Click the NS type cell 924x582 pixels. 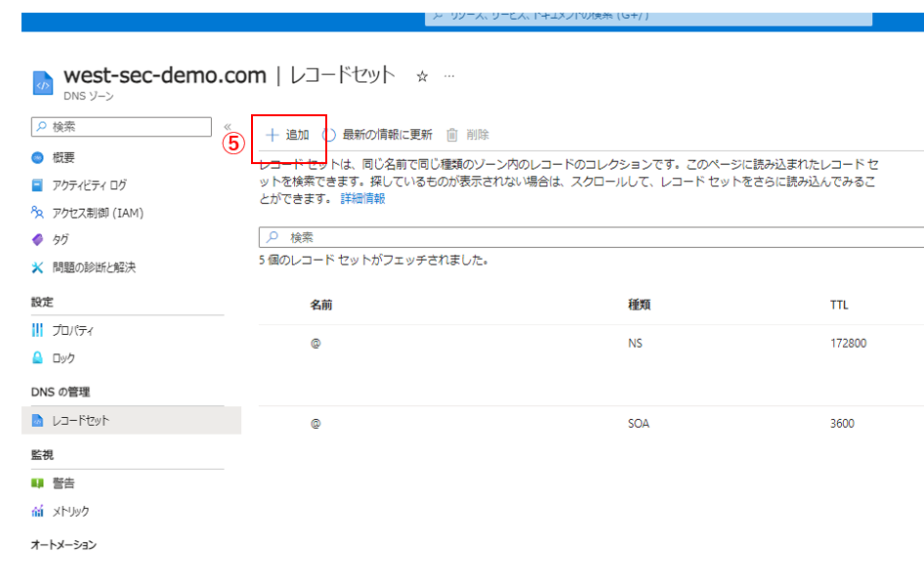(x=635, y=344)
